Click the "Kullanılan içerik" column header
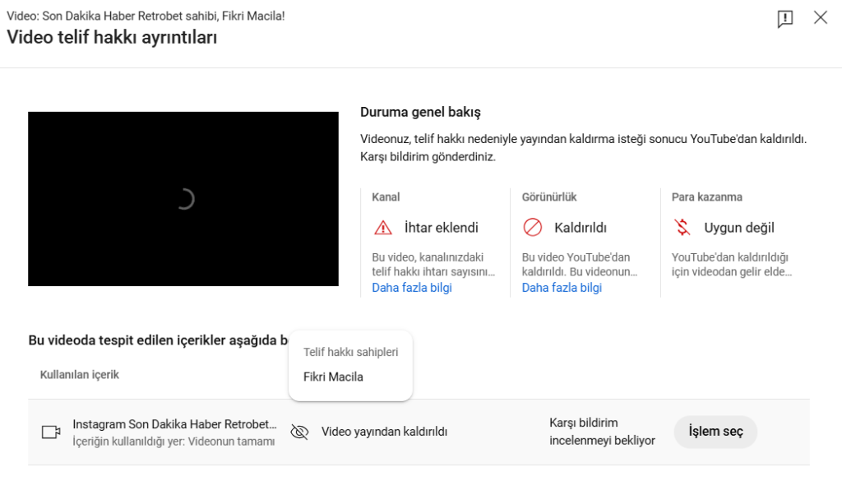The width and height of the screenshot is (842, 504). (x=80, y=375)
